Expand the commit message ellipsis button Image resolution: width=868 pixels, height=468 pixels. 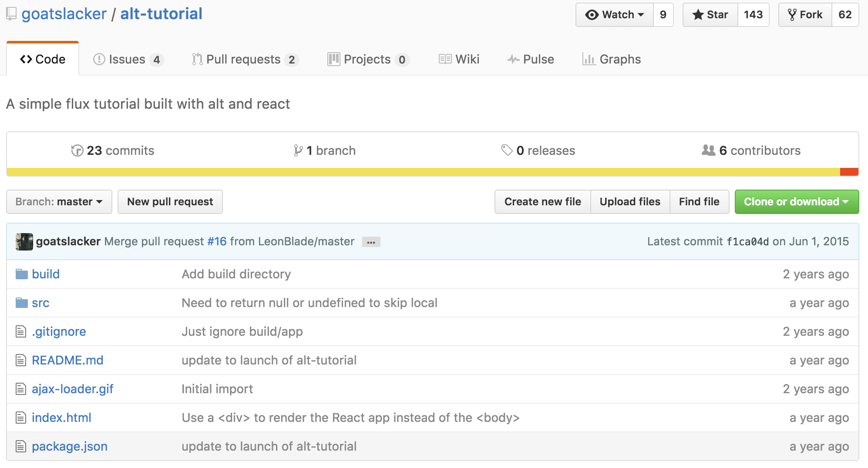(x=371, y=242)
